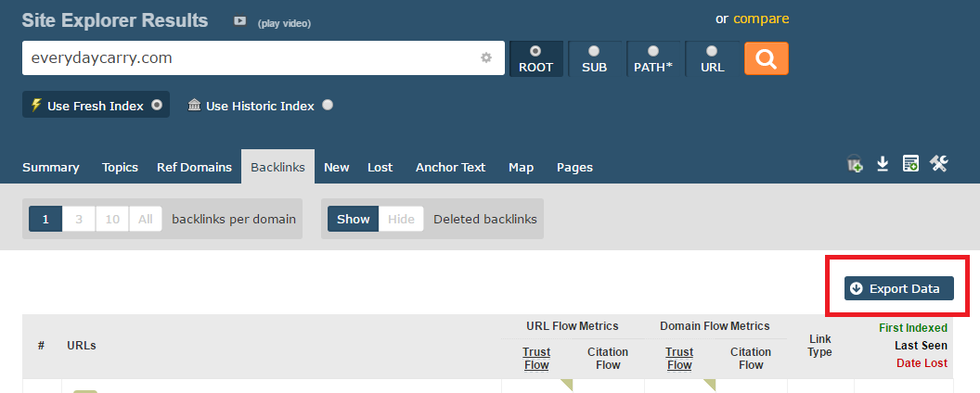
Task: Open the Lost tab
Action: tap(380, 167)
